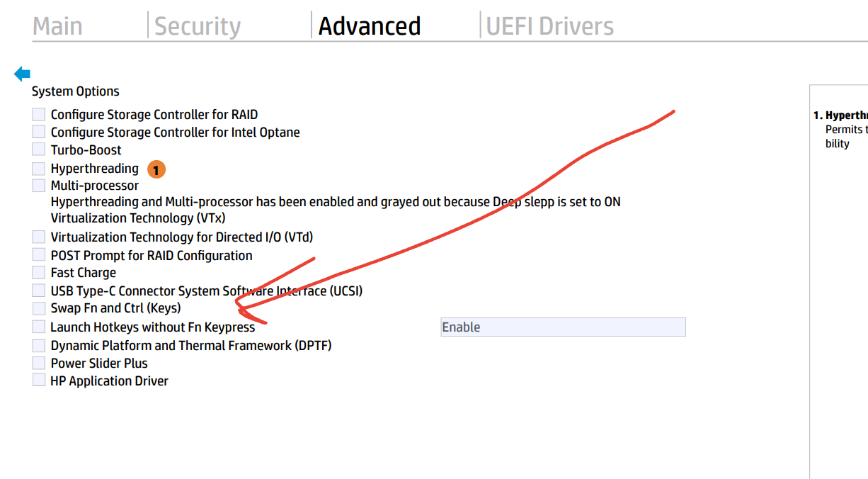Check the Swap Fn and Ctrl option
Image resolution: width=868 pixels, height=479 pixels.
[x=38, y=308]
